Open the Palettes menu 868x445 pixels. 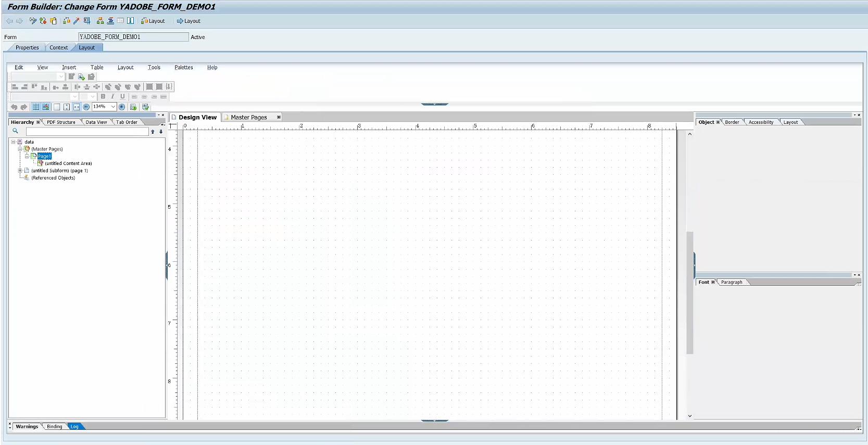pyautogui.click(x=183, y=67)
